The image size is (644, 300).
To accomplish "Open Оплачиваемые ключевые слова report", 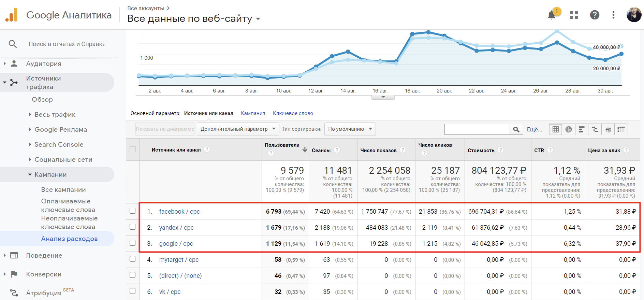I will coord(68,205).
